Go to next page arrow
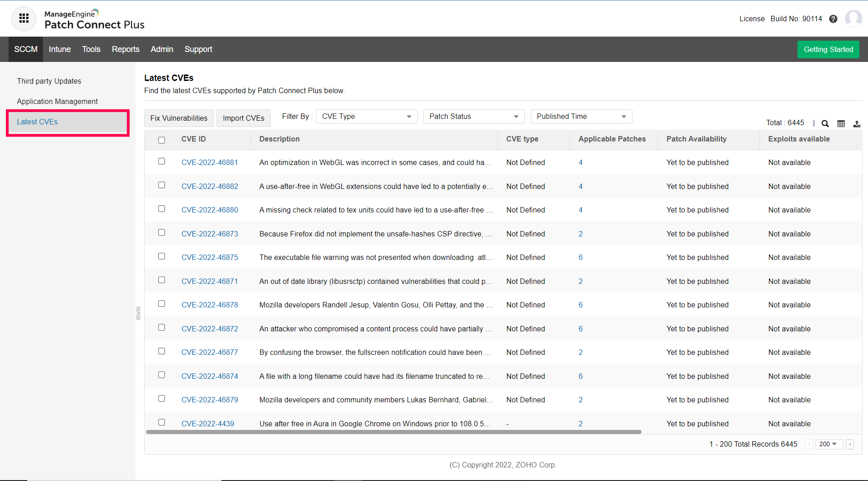Viewport: 868px width, 481px height. [850, 444]
